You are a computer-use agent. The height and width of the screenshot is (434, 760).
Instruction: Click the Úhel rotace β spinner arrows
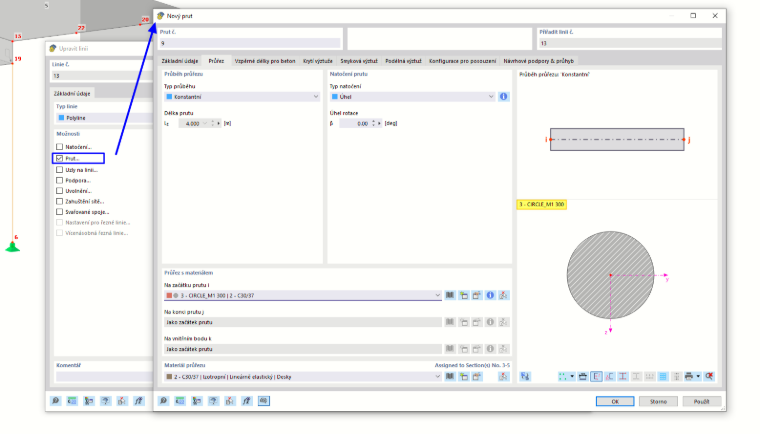tap(373, 124)
